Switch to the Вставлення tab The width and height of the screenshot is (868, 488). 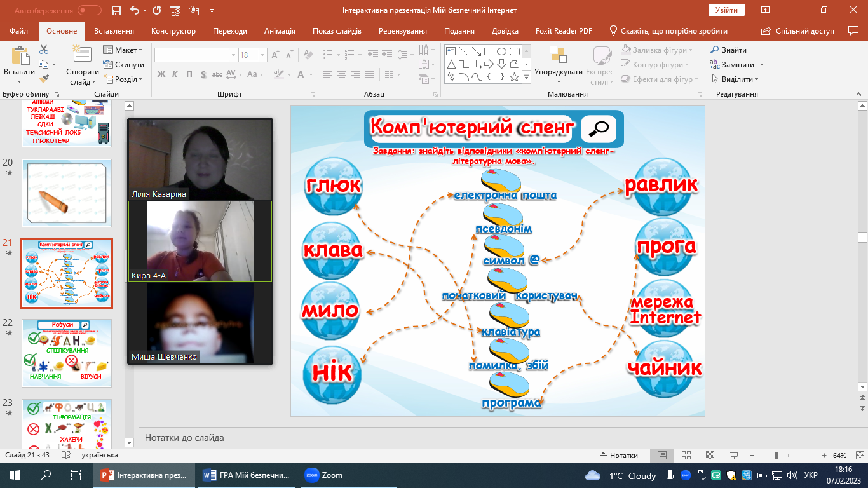click(114, 31)
